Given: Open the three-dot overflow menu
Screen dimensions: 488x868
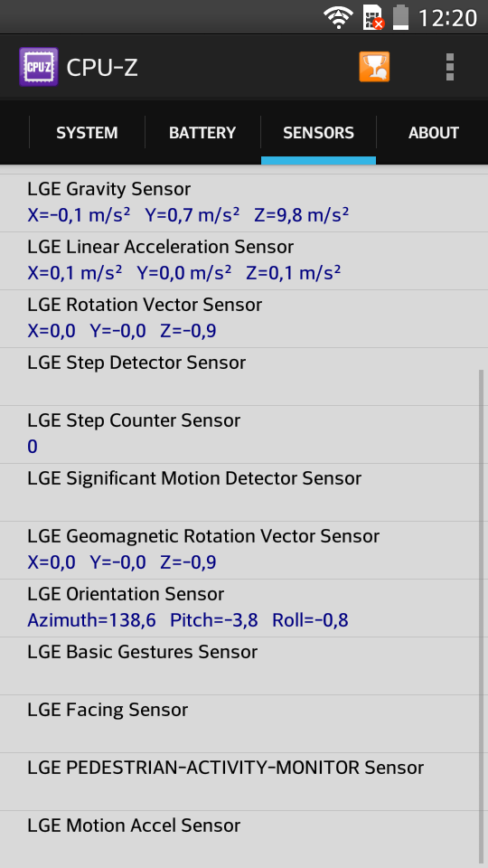Looking at the screenshot, I should pyautogui.click(x=450, y=67).
